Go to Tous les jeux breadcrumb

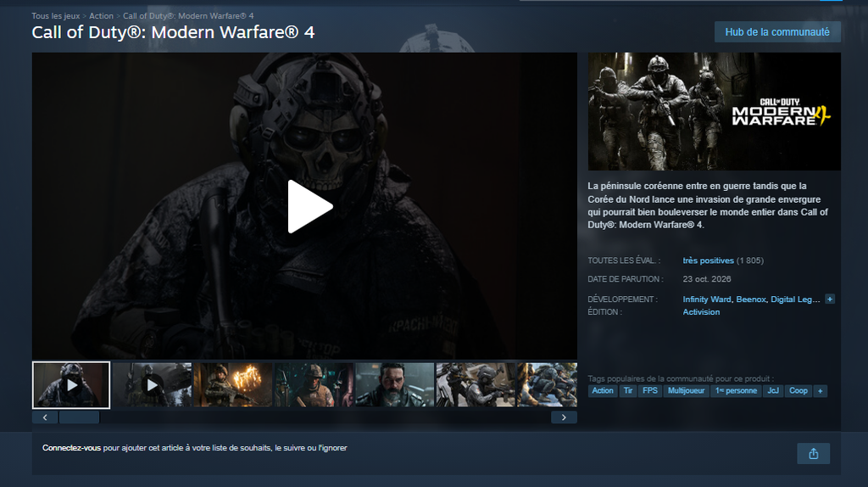[x=55, y=16]
